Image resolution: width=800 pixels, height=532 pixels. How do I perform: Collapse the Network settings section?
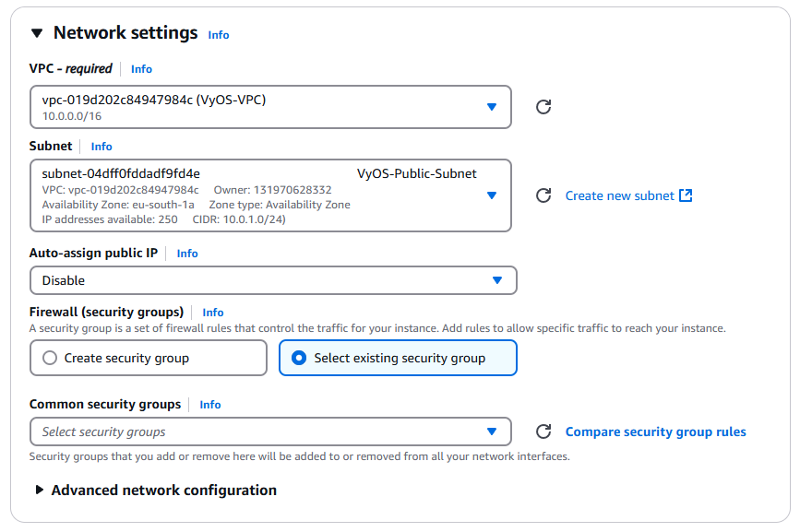coord(35,31)
